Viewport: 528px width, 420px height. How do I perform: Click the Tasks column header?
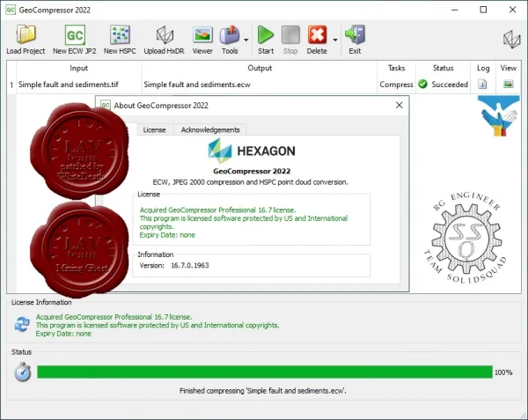point(396,68)
